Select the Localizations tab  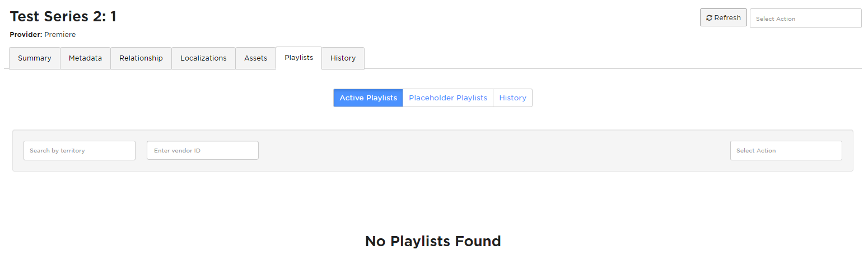(203, 58)
